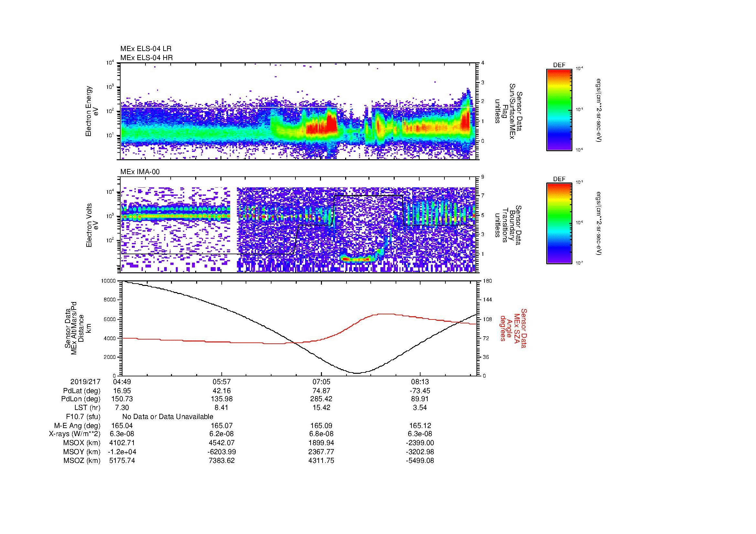Click the LST value '8.41'
Screen dimensions: 756x534
pyautogui.click(x=222, y=408)
